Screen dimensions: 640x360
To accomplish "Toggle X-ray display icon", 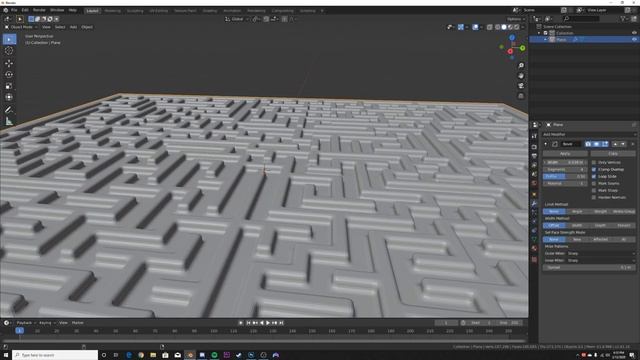I will click(489, 27).
